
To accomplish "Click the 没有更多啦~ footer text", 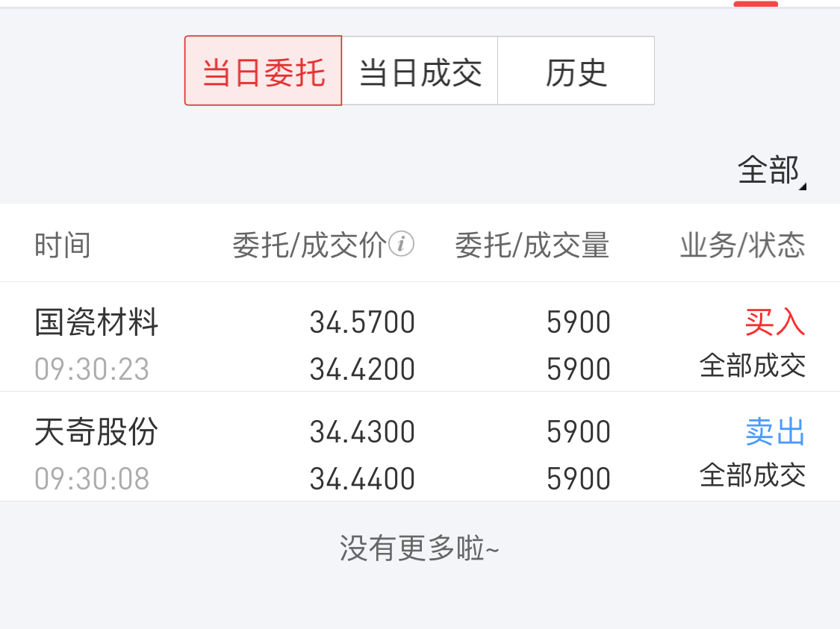I will coord(420,549).
